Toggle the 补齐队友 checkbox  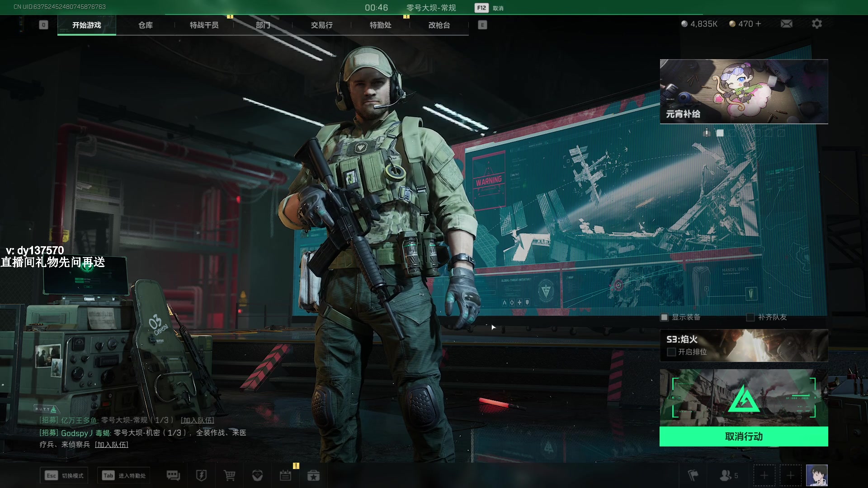[750, 317]
